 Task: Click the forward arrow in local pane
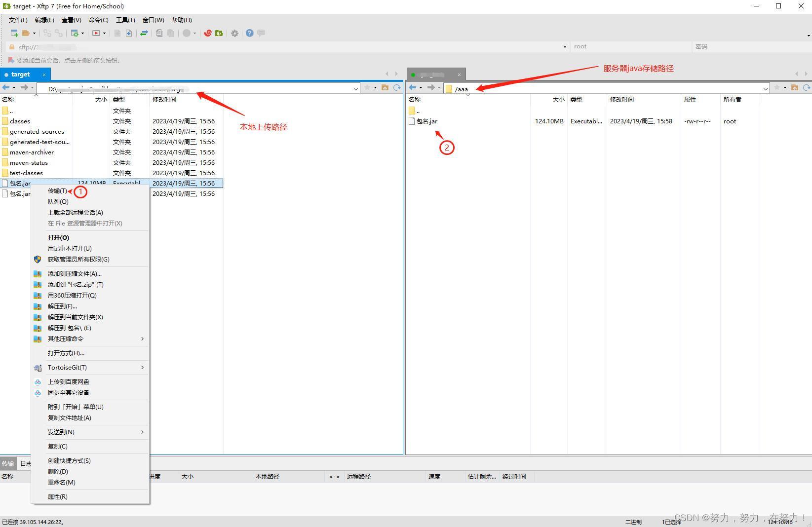pyautogui.click(x=24, y=87)
